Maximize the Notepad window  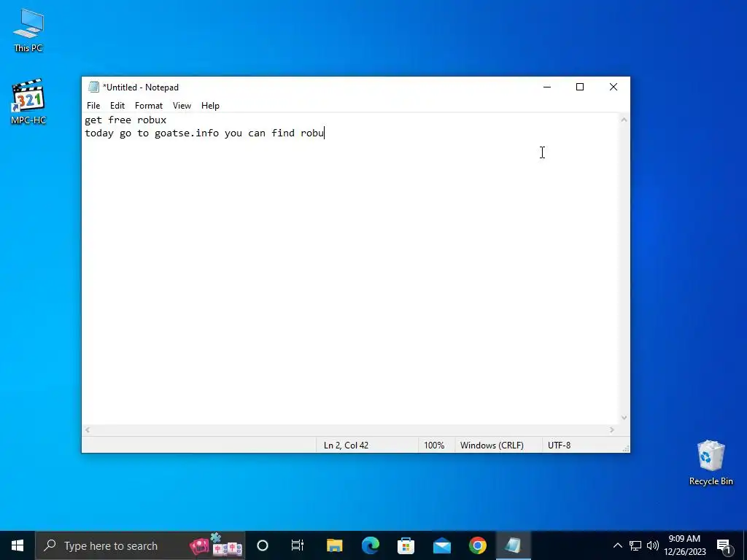580,87
